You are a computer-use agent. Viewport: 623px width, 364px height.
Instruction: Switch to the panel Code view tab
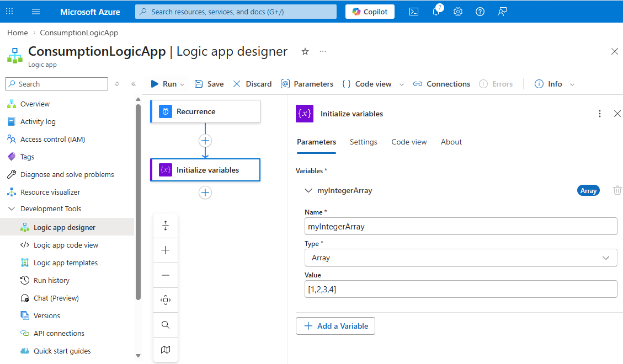[x=409, y=142]
